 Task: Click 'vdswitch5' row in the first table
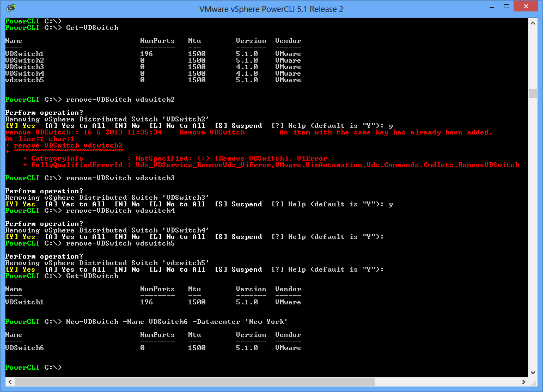[x=153, y=80]
